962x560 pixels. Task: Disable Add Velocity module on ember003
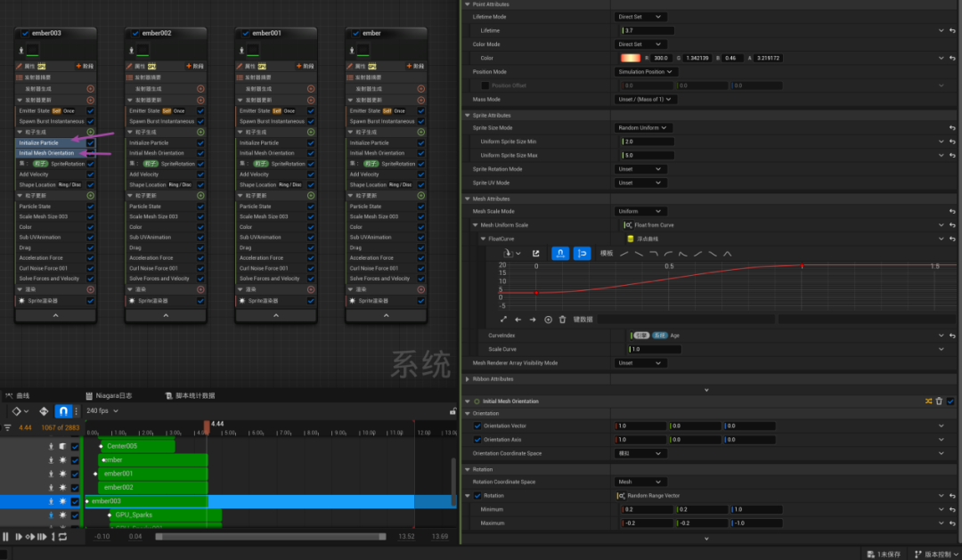pyautogui.click(x=90, y=174)
